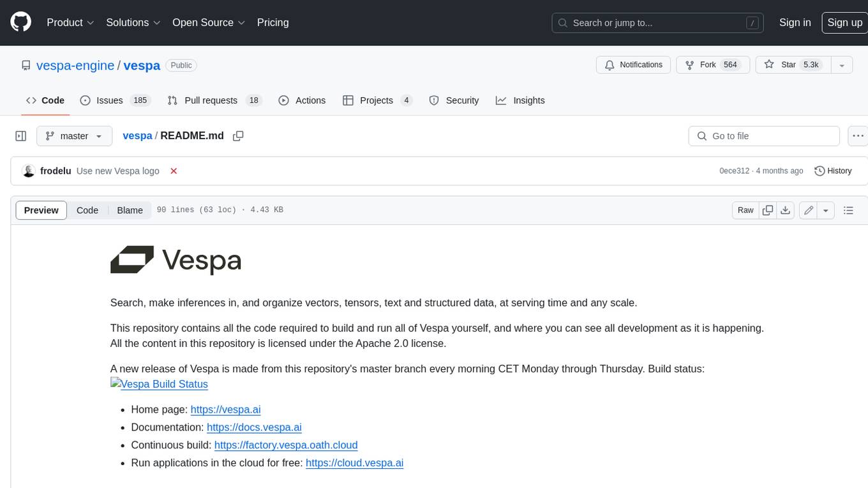This screenshot has height=488, width=868.
Task: Click the Sign in link
Action: click(x=795, y=22)
